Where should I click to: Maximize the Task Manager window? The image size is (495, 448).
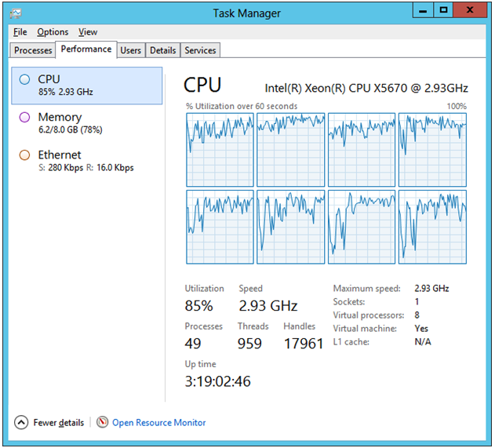point(443,10)
